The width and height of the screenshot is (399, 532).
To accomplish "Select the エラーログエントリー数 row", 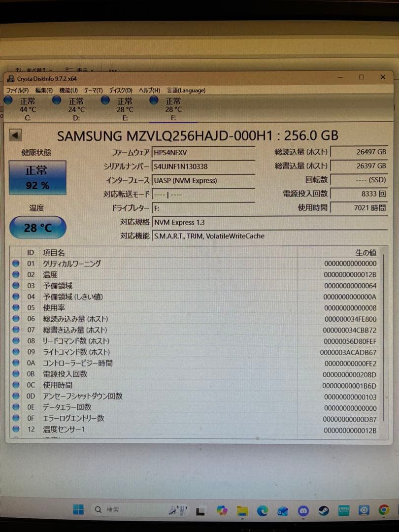I will [196, 418].
